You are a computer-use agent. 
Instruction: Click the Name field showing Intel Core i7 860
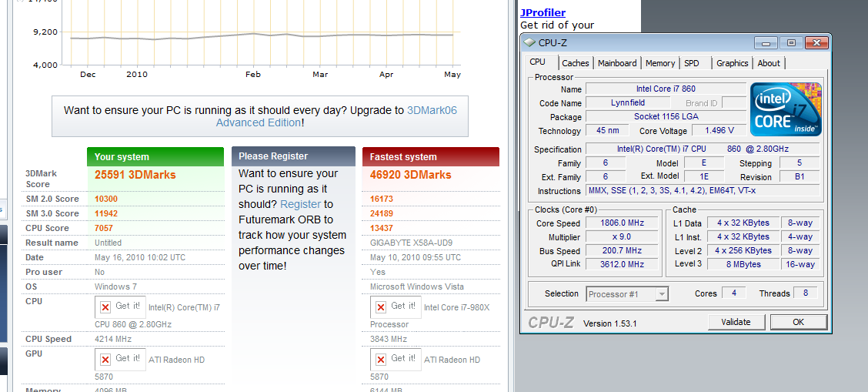pyautogui.click(x=666, y=89)
